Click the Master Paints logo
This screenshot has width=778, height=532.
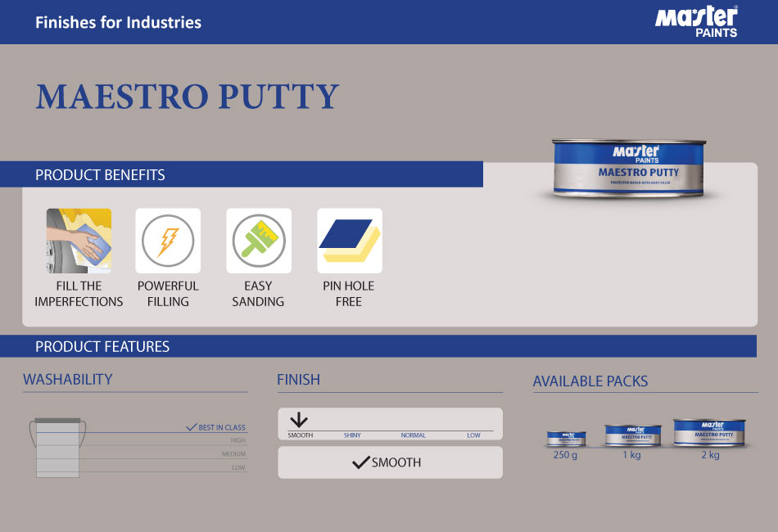coord(696,22)
